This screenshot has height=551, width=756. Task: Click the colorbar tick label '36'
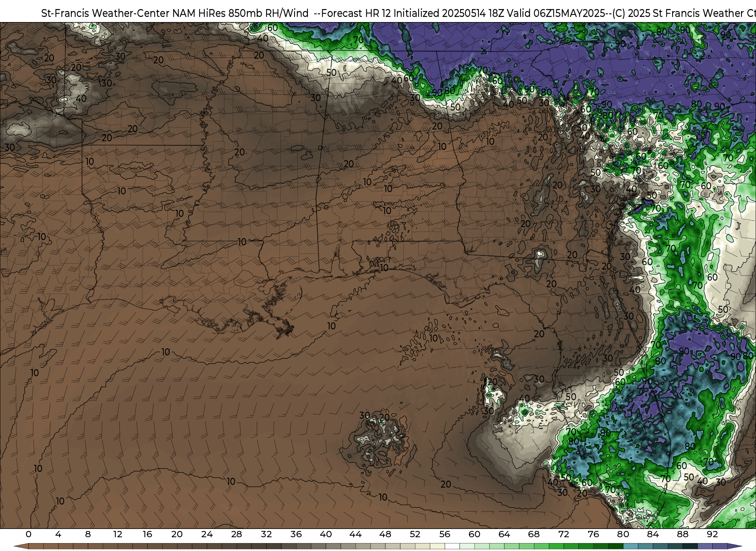click(x=296, y=534)
